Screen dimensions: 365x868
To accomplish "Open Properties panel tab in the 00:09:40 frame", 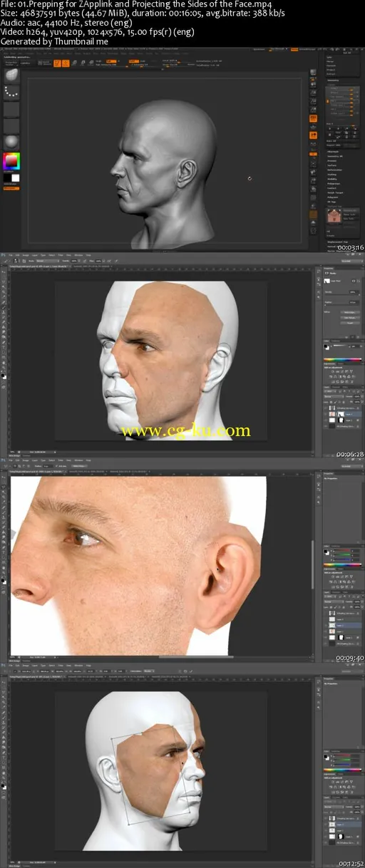I will pos(329,474).
